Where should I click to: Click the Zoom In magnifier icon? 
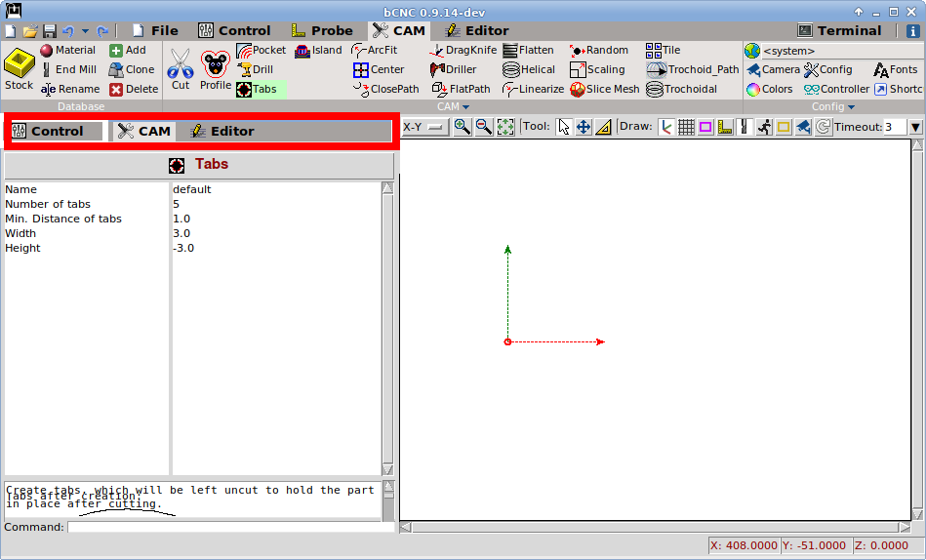click(462, 127)
